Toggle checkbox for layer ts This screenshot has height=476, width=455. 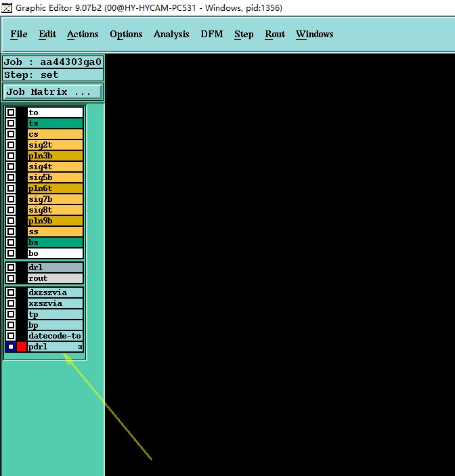pos(11,123)
